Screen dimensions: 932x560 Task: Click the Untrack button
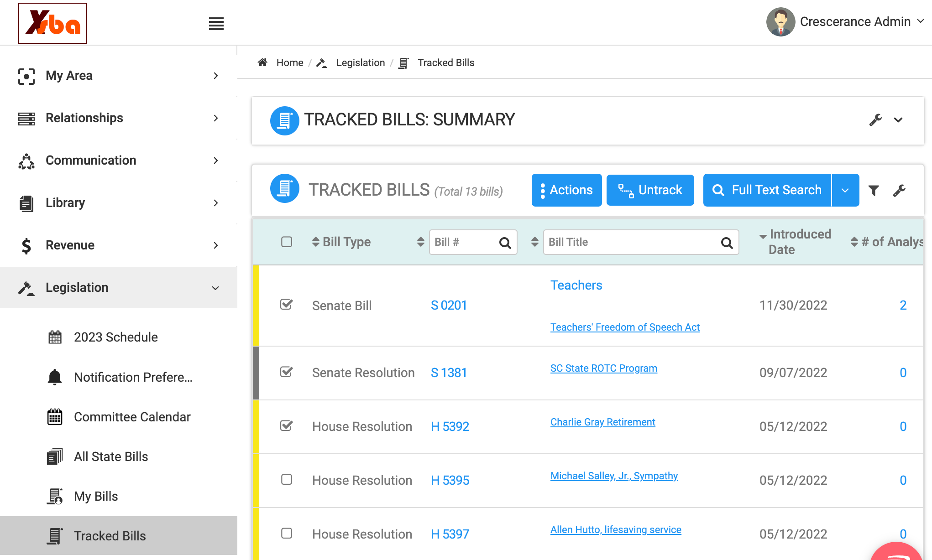coord(650,190)
